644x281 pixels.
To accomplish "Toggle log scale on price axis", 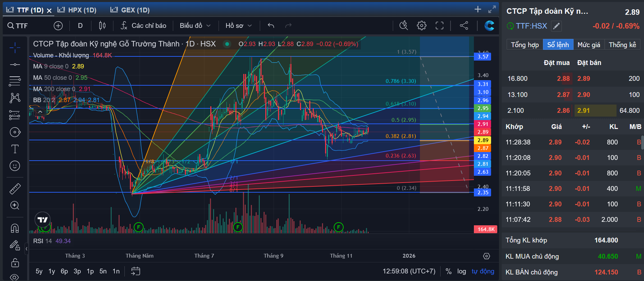I will 462,271.
